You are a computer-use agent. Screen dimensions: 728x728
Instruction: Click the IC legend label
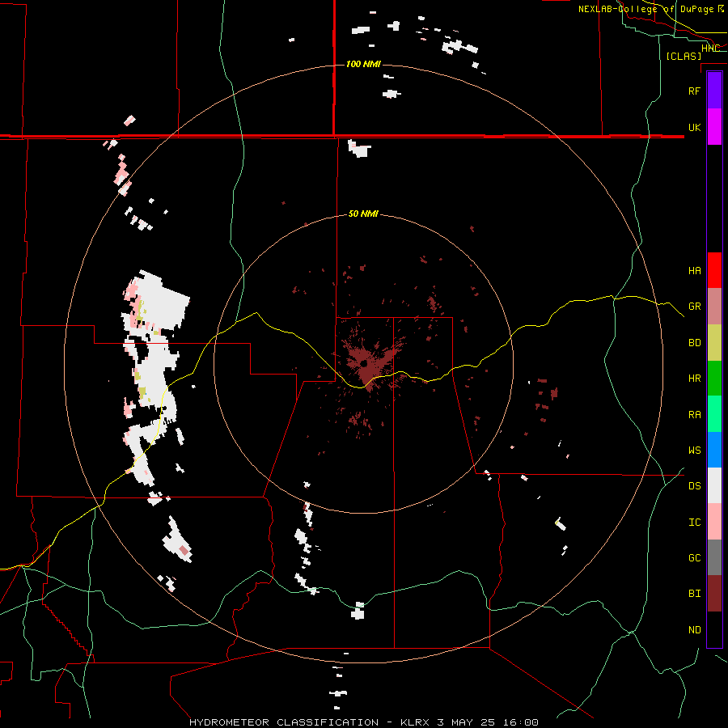[x=694, y=522]
